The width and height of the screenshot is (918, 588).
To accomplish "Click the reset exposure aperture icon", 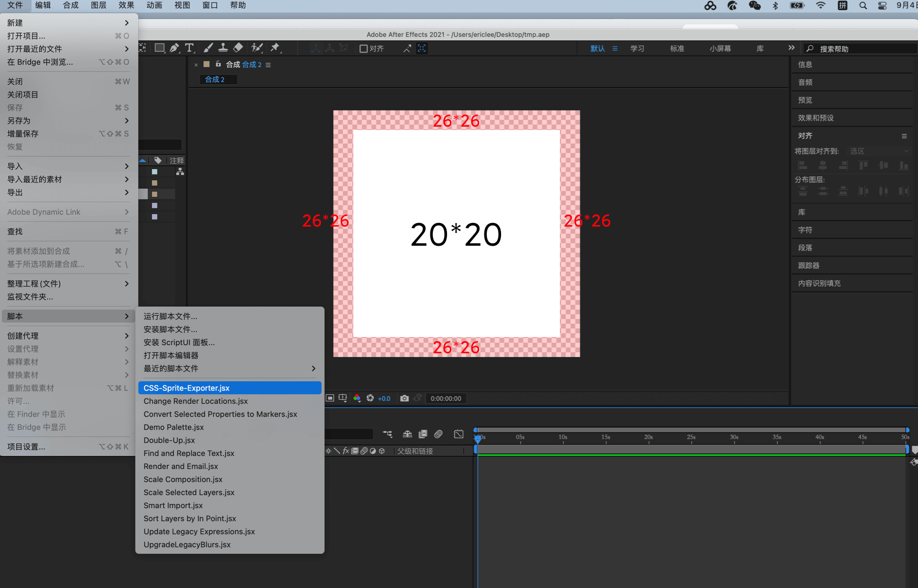I will coord(370,398).
